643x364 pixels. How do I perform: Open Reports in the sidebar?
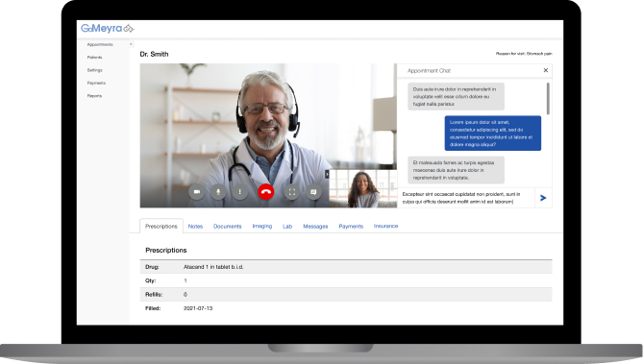(94, 96)
